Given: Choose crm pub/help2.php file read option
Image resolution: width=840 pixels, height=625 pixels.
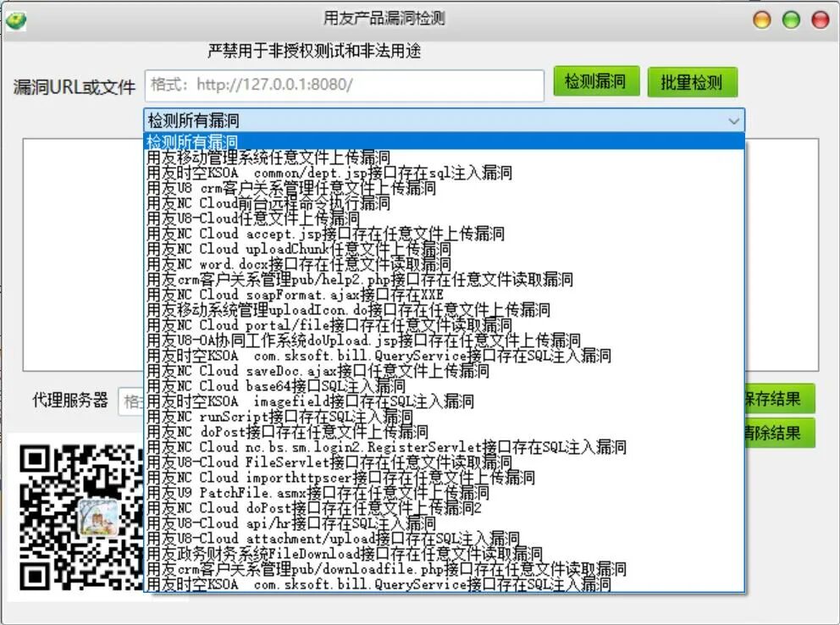Looking at the screenshot, I should point(444,279).
